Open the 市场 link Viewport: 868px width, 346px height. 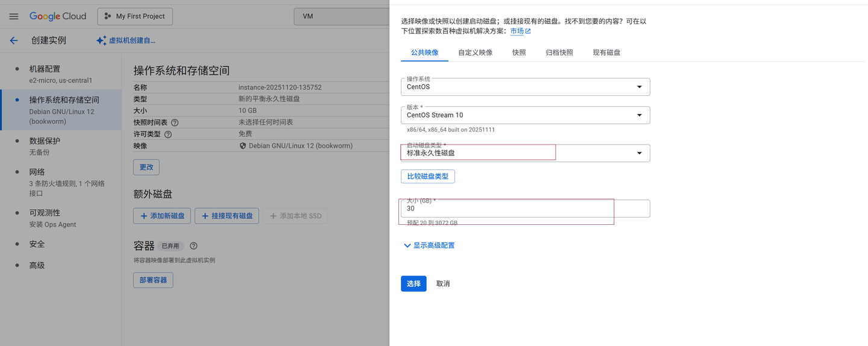pos(517,31)
